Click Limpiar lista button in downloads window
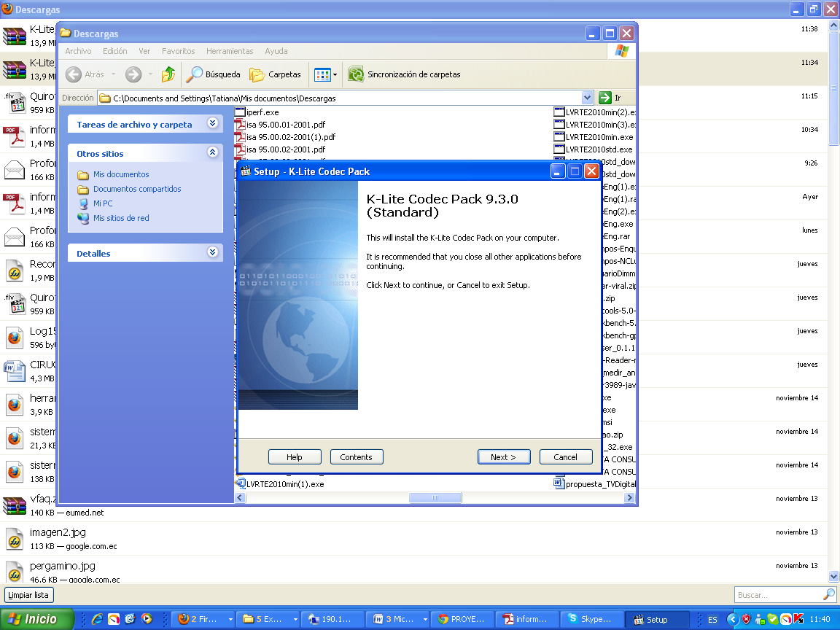The image size is (840, 630). coord(28,595)
